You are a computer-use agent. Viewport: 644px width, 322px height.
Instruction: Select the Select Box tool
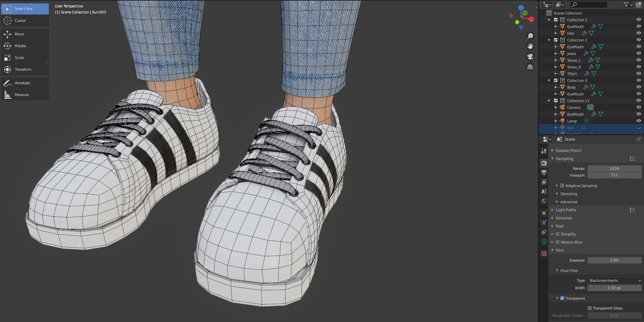point(25,8)
